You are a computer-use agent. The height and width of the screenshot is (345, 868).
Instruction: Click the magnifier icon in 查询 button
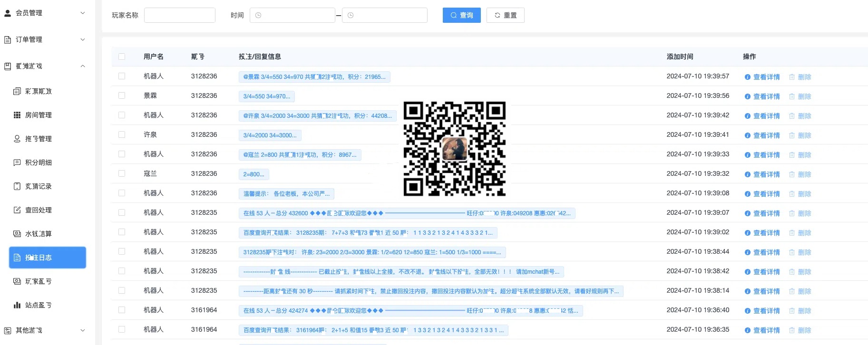tap(453, 15)
